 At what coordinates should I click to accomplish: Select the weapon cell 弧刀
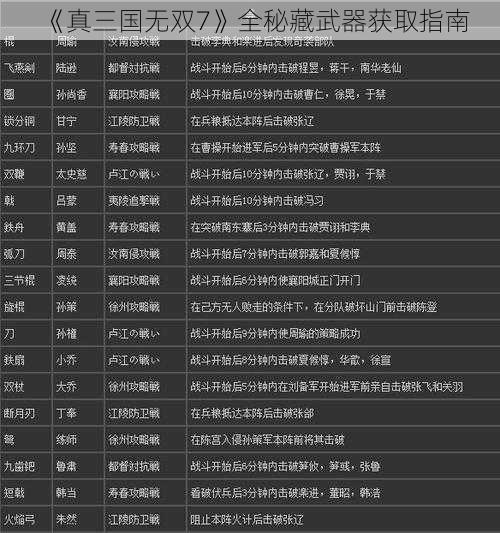tap(14, 254)
